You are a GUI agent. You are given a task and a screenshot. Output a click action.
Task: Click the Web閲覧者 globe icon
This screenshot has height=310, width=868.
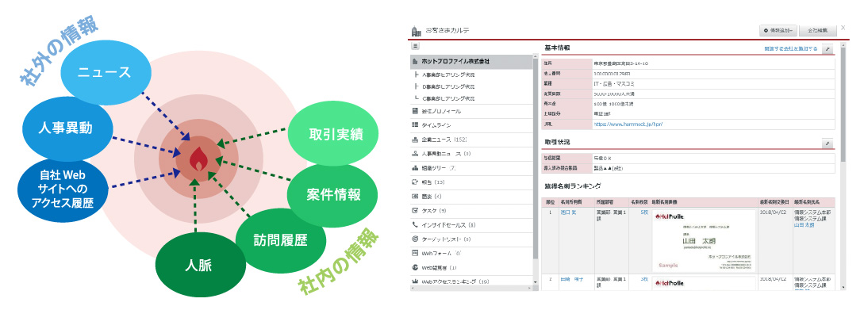point(415,268)
